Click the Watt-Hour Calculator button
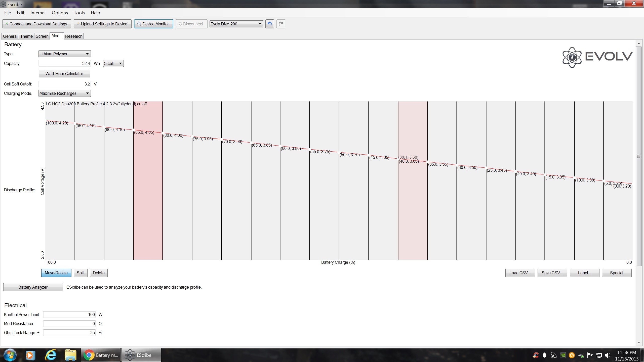Image resolution: width=644 pixels, height=362 pixels. pyautogui.click(x=64, y=74)
